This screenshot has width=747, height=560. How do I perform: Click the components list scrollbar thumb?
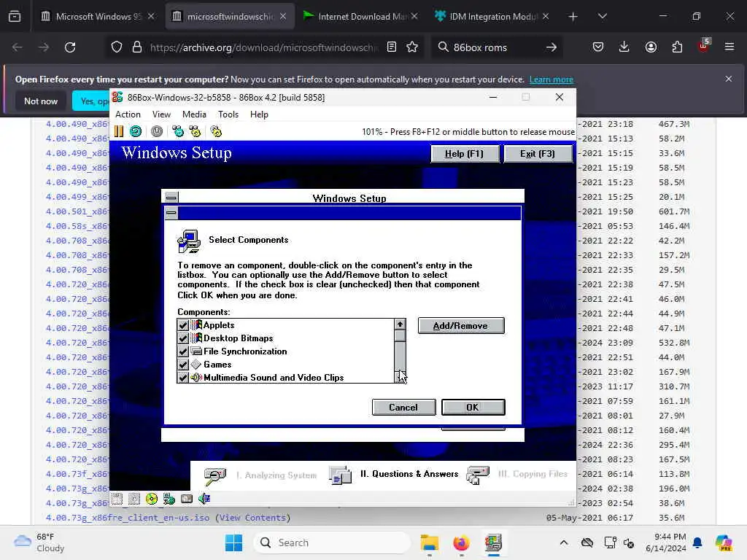(x=400, y=335)
